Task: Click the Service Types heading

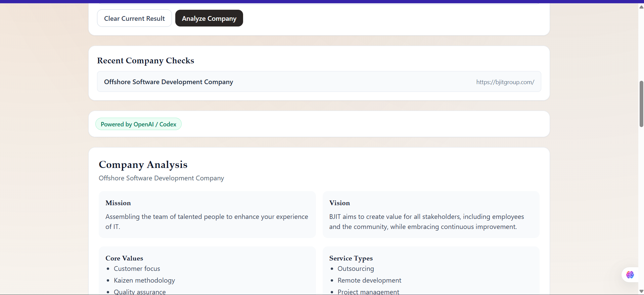Action: [x=351, y=258]
